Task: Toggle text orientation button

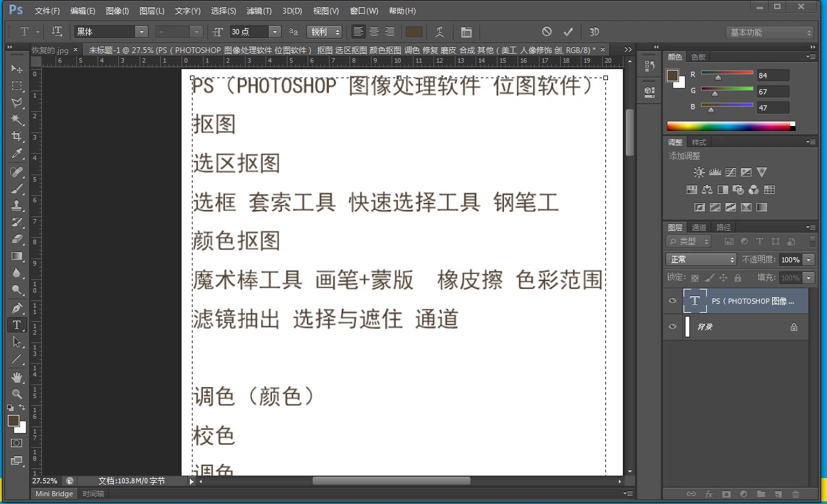Action: pyautogui.click(x=57, y=32)
